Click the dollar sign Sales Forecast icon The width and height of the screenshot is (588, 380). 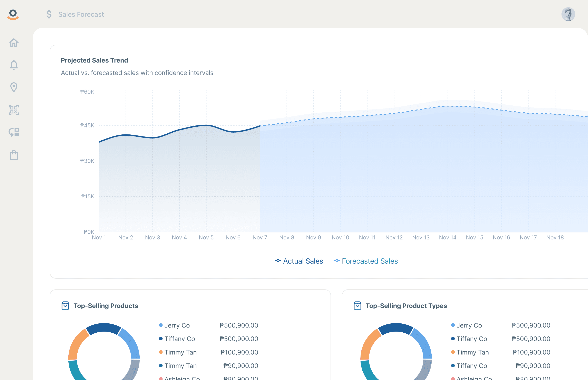[49, 14]
